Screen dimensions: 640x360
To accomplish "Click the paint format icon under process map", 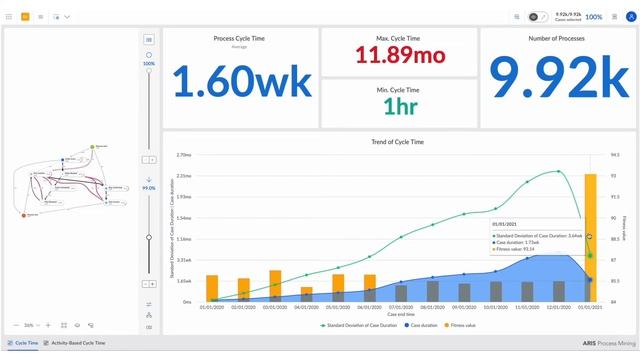I will [91, 325].
